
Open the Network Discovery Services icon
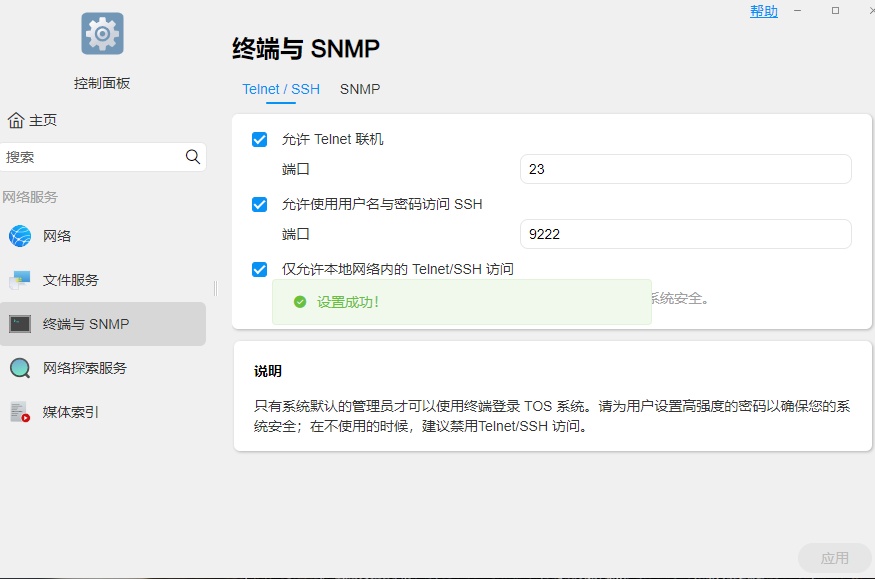coord(20,368)
